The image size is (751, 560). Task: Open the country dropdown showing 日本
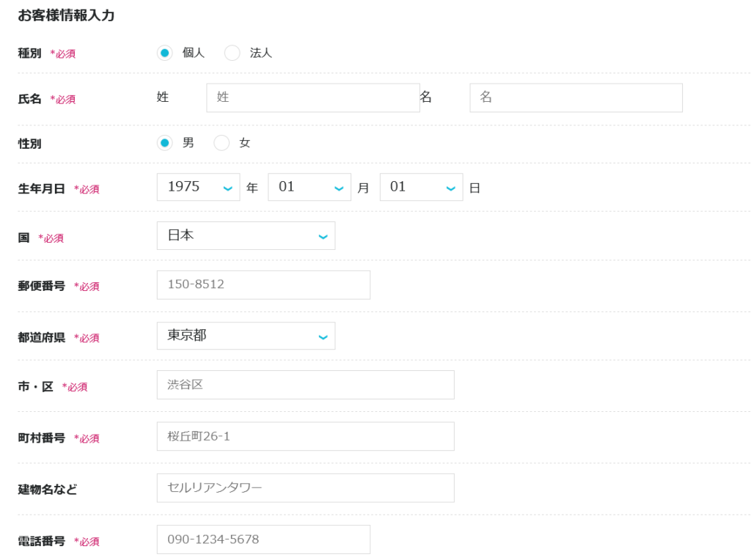[246, 235]
